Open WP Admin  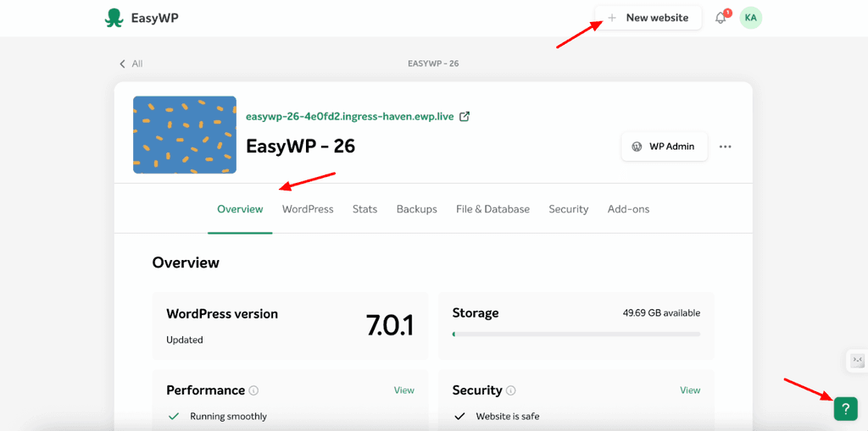click(665, 146)
